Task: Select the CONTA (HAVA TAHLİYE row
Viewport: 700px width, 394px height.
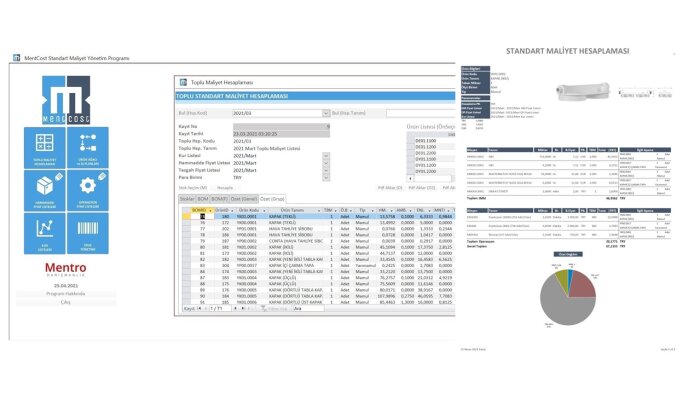Action: [318, 241]
